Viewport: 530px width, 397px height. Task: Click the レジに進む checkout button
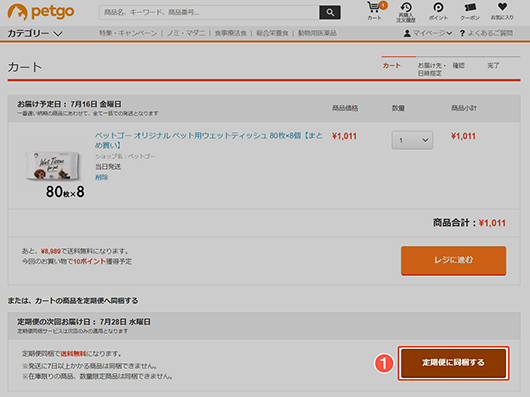[x=453, y=260]
